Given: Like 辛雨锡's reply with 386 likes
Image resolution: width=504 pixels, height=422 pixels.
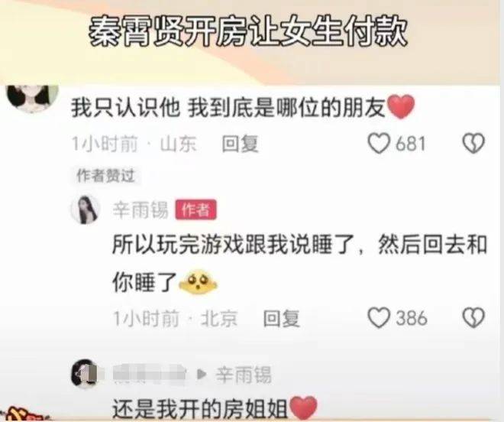Looking at the screenshot, I should (379, 318).
